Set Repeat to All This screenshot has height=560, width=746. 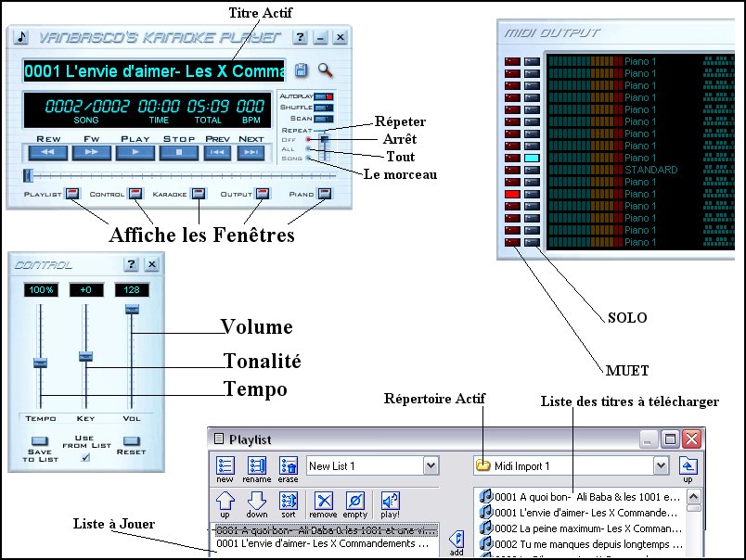(x=308, y=149)
